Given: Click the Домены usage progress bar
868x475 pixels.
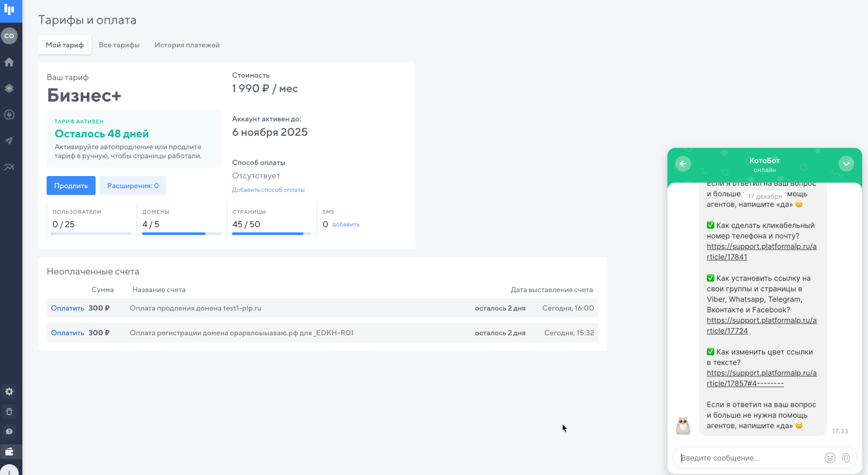Looking at the screenshot, I should click(x=181, y=234).
